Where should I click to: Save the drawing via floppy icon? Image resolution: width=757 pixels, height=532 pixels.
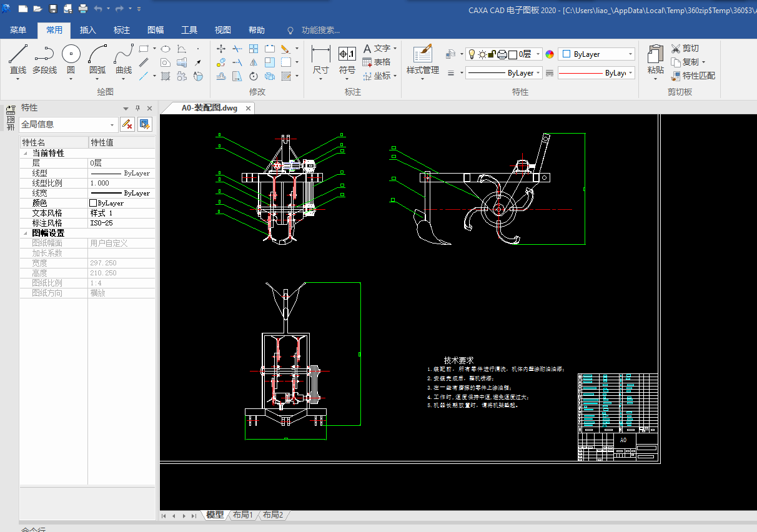(x=52, y=9)
